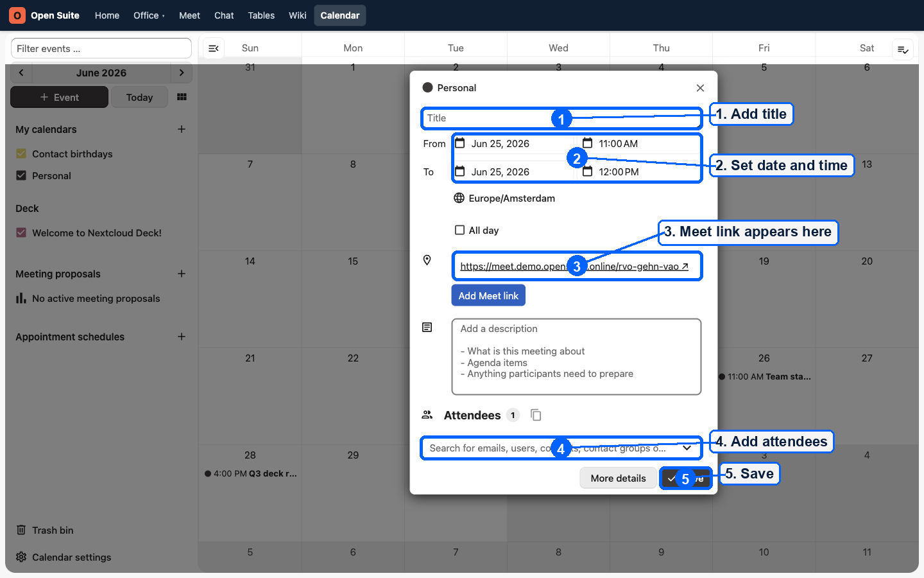Viewport: 924px width, 578px height.
Task: Close the event dialog
Action: click(x=700, y=88)
